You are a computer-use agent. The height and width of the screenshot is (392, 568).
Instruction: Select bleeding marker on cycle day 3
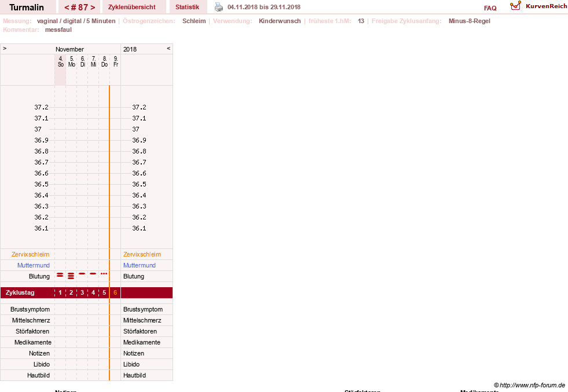[82, 273]
